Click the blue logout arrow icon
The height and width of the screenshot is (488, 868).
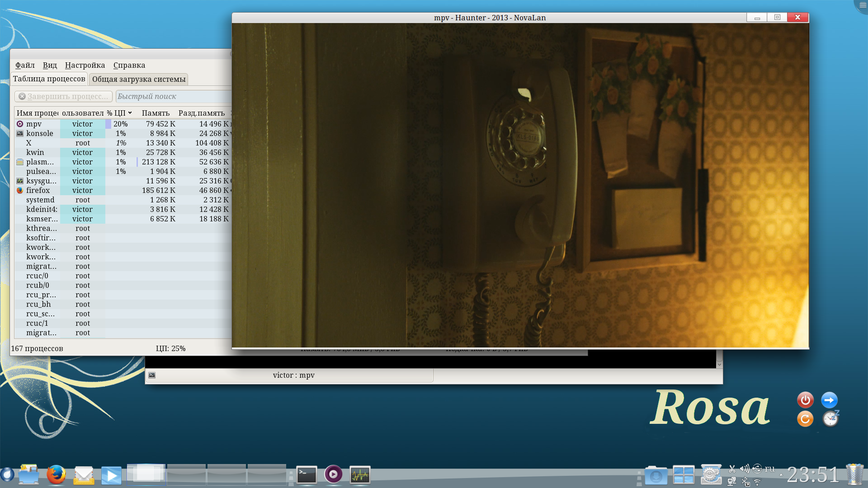(x=829, y=400)
